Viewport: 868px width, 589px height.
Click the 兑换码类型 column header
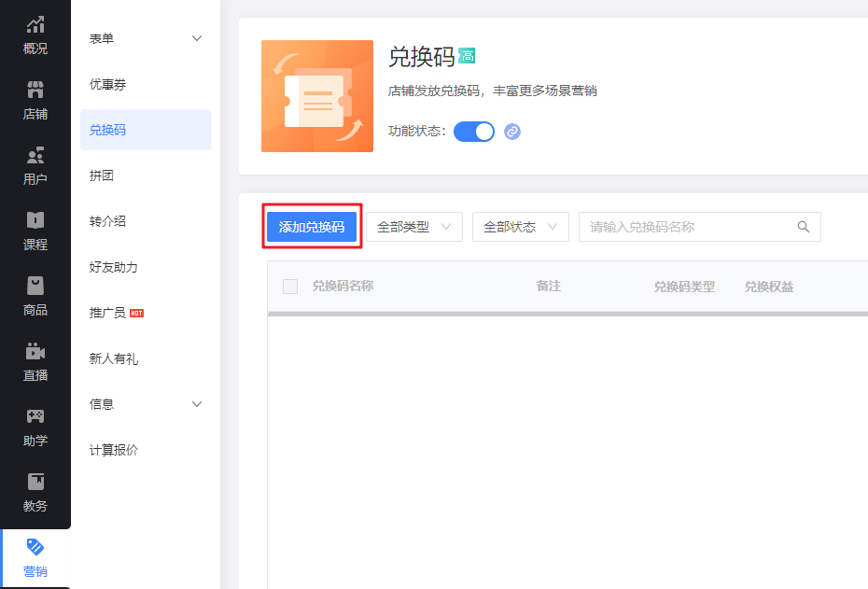click(684, 287)
